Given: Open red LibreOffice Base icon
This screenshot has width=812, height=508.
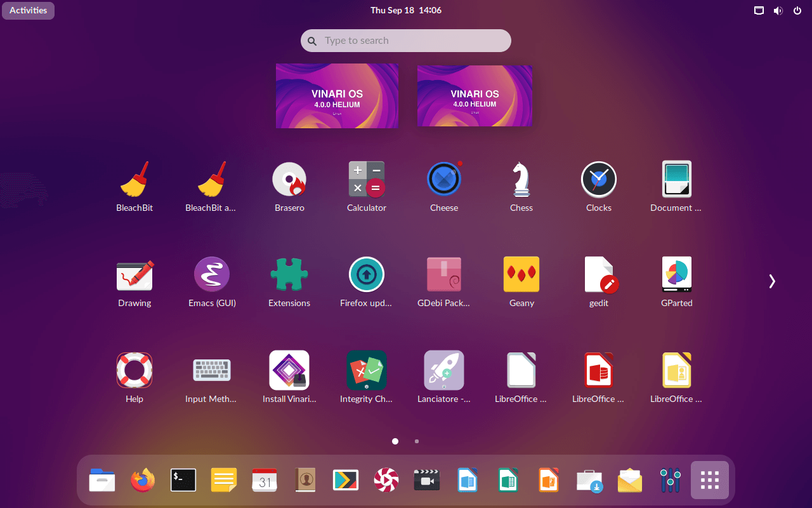Looking at the screenshot, I should [x=599, y=370].
